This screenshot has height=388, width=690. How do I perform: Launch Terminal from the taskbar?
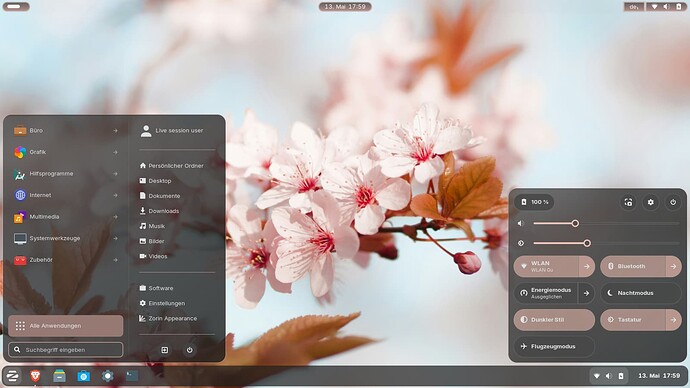pos(132,376)
